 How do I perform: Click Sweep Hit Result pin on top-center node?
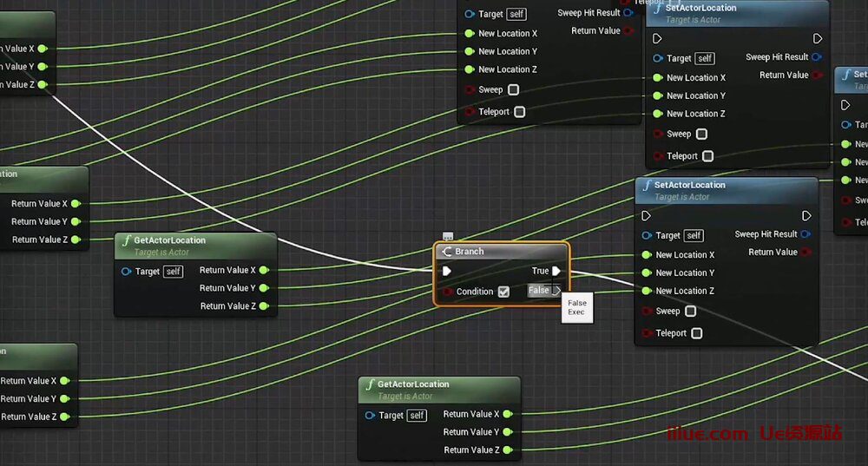point(628,13)
